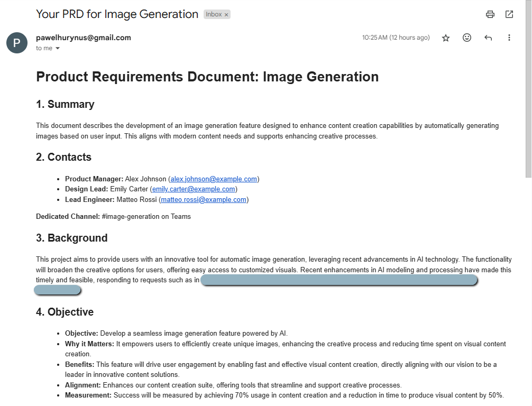This screenshot has width=532, height=406.
Task: Print the email
Action: [490, 14]
